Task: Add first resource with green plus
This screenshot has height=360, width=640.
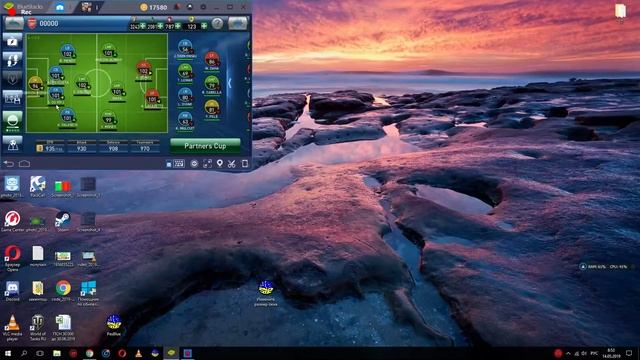Action: click(142, 26)
